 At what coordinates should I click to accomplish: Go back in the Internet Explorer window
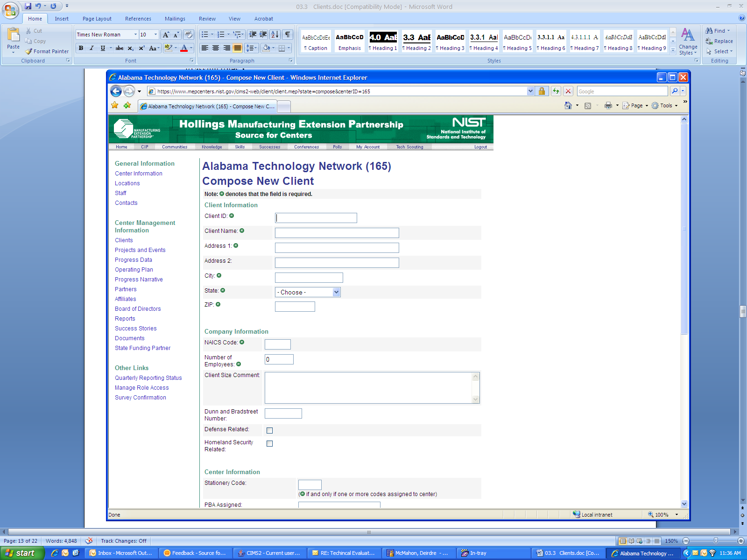116,91
